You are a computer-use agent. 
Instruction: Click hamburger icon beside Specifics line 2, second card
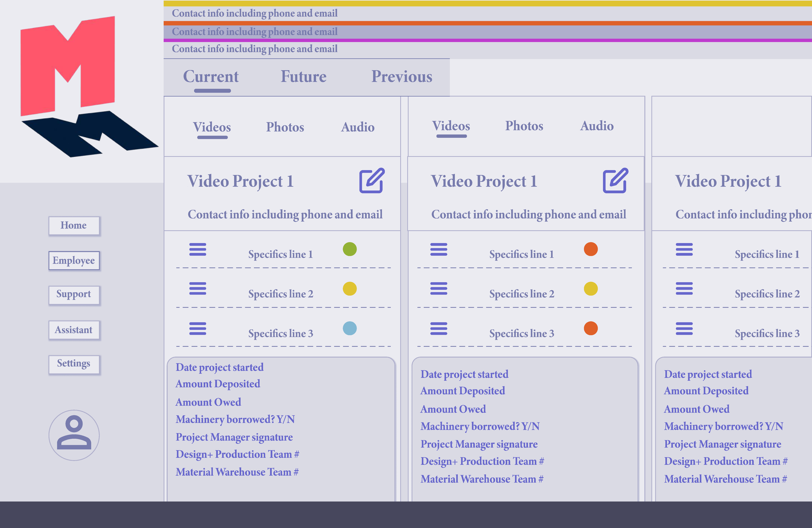439,289
